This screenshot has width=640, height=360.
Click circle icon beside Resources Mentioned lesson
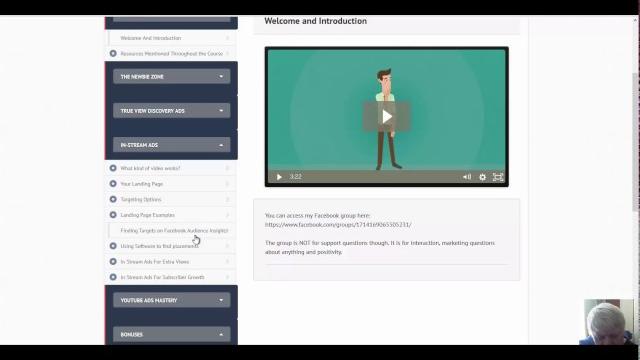113,53
